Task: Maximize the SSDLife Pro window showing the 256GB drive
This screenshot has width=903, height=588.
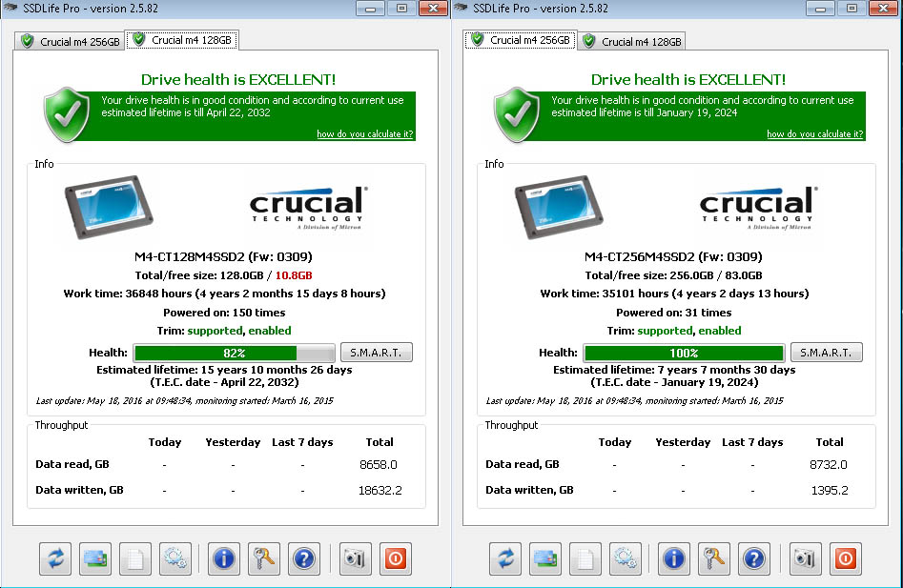Action: [x=852, y=9]
